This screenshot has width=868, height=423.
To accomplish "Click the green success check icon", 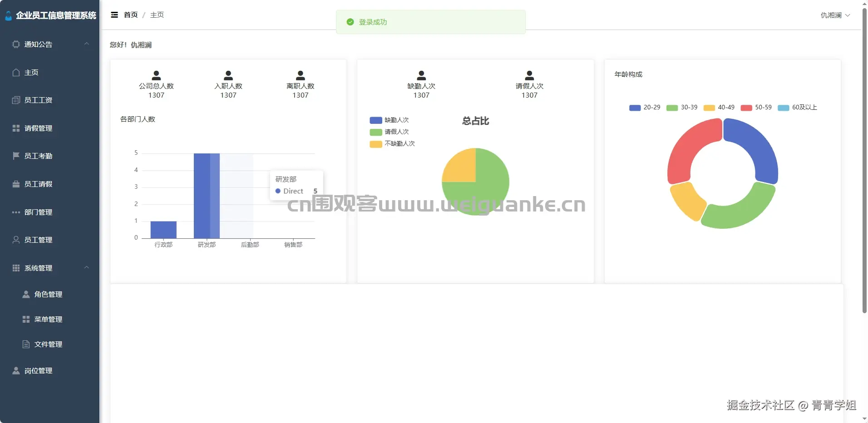I will 350,22.
